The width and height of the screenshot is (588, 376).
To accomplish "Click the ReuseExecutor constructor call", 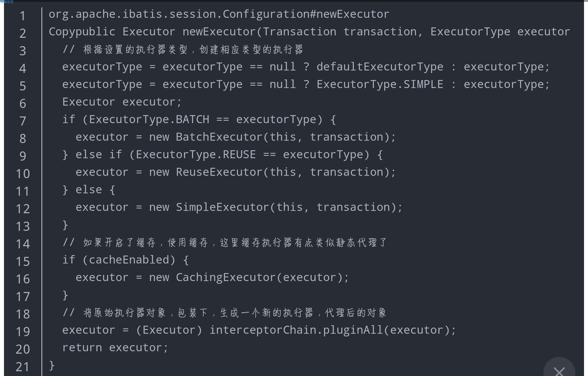I will tap(219, 172).
